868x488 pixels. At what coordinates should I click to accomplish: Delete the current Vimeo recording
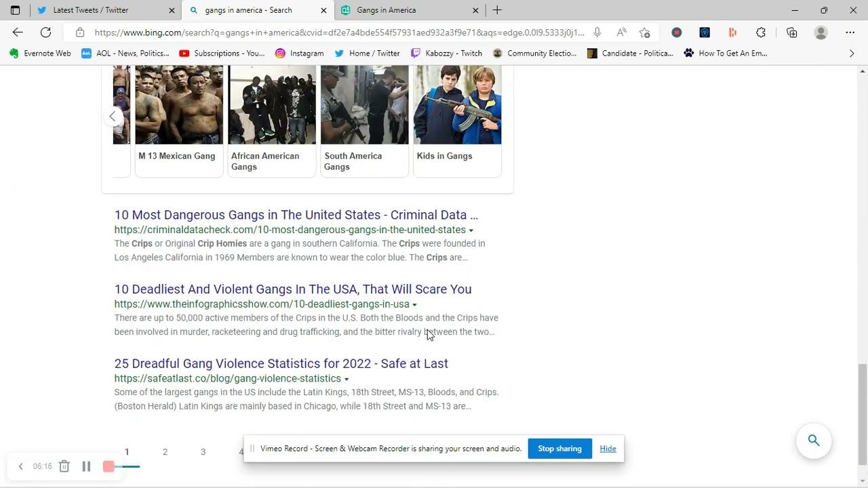pos(64,466)
